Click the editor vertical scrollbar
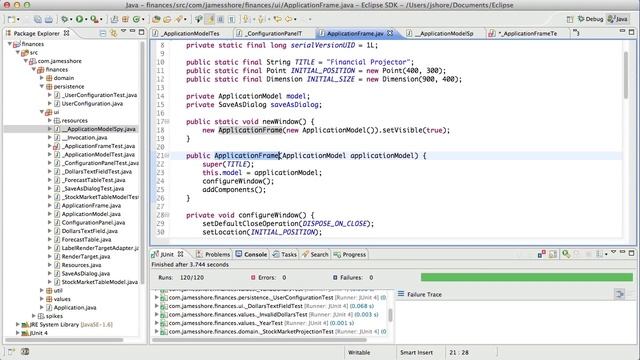Viewport: 640px width, 360px height. 626,75
